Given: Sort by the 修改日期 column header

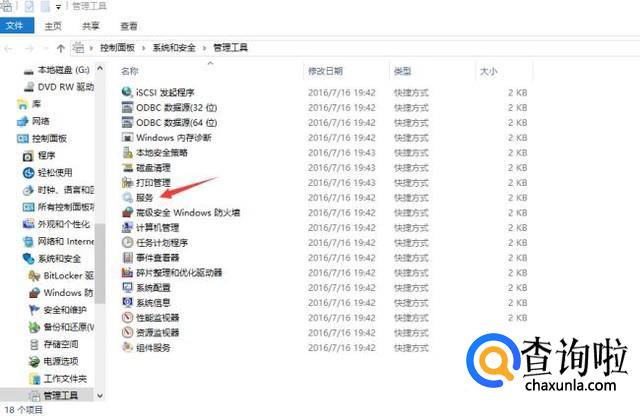Looking at the screenshot, I should point(325,71).
